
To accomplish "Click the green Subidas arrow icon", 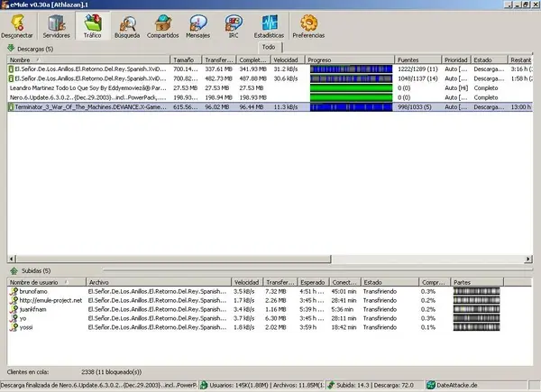I will (x=14, y=270).
